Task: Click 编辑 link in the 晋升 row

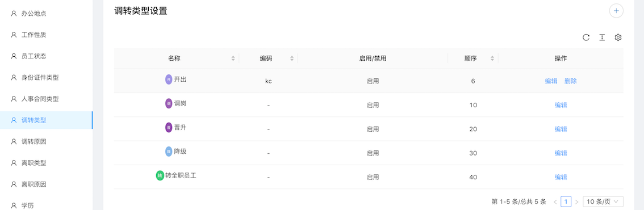Action: [x=561, y=129]
